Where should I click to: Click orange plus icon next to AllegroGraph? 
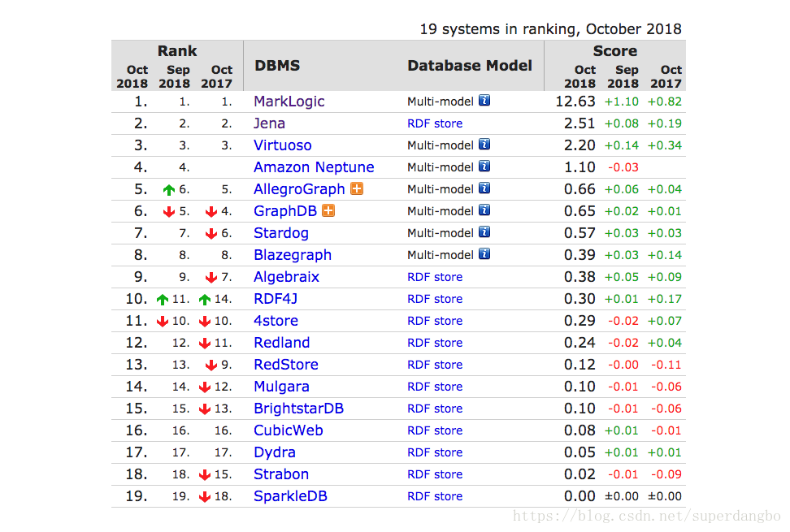click(357, 188)
